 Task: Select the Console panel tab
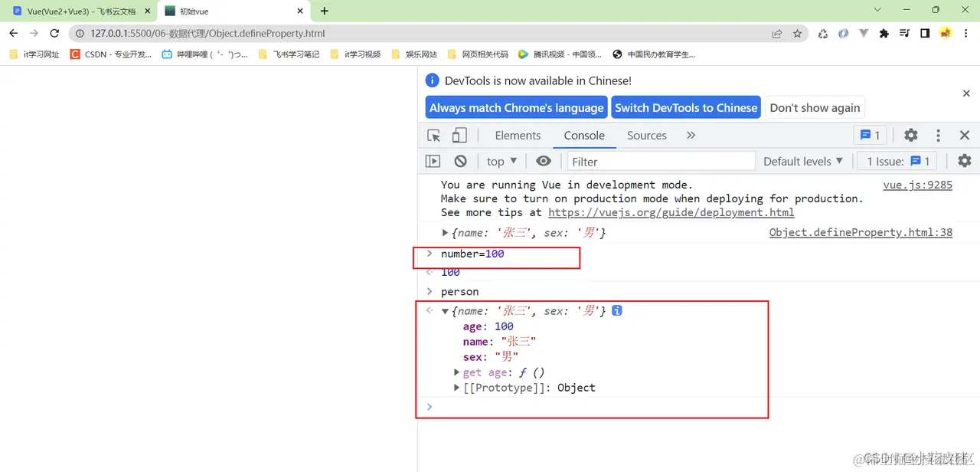584,136
